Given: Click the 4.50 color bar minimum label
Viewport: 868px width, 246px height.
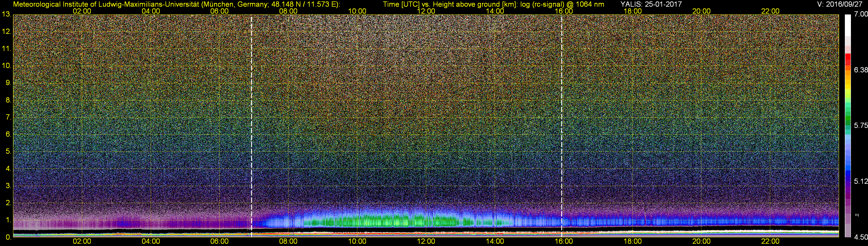Looking at the screenshot, I should point(860,237).
